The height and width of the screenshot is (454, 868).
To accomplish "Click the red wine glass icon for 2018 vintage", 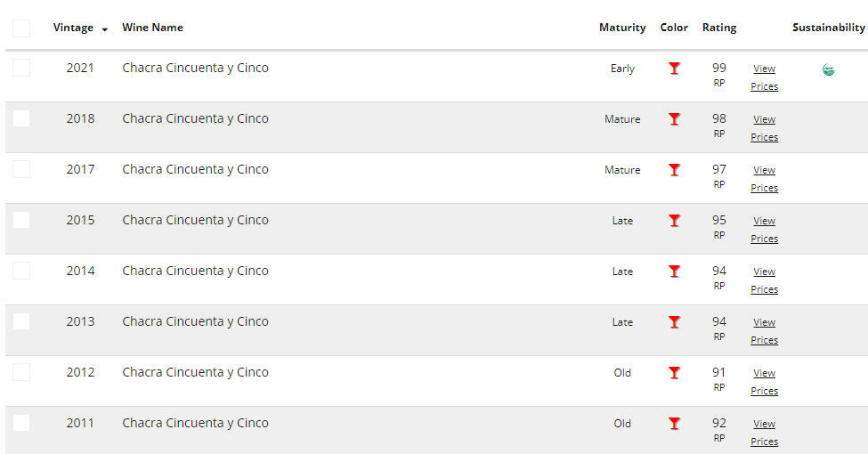I will tap(674, 119).
